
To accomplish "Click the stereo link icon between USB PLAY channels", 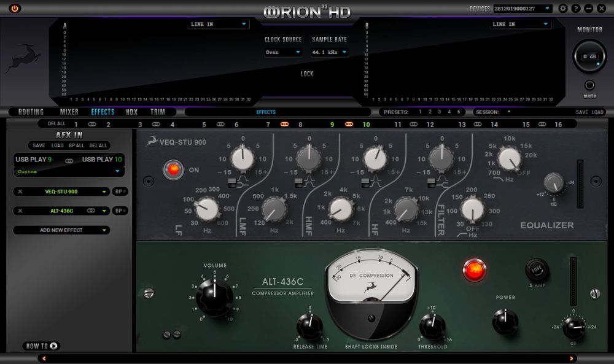I will click(69, 160).
